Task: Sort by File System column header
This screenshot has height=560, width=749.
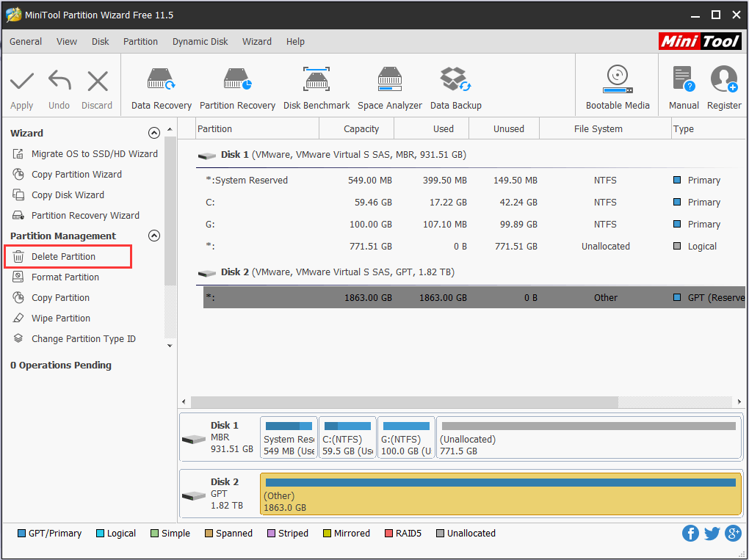Action: pyautogui.click(x=605, y=129)
